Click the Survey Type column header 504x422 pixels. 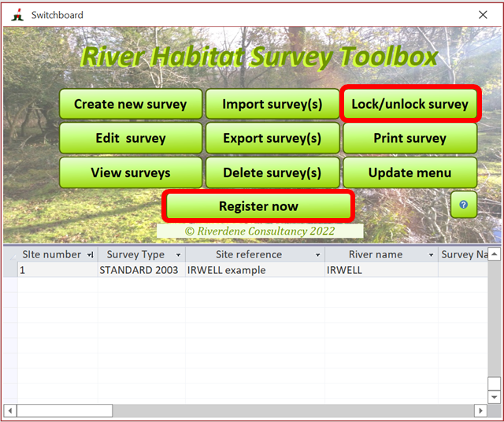(x=142, y=254)
